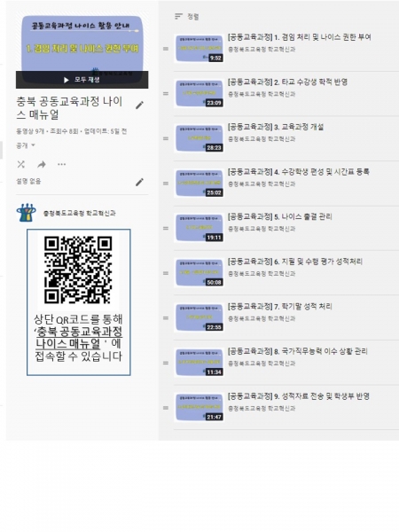Open channel link 충청북도교육청 학교혁신과 under avatar
Screen dimensions: 399x532
[x=80, y=213]
